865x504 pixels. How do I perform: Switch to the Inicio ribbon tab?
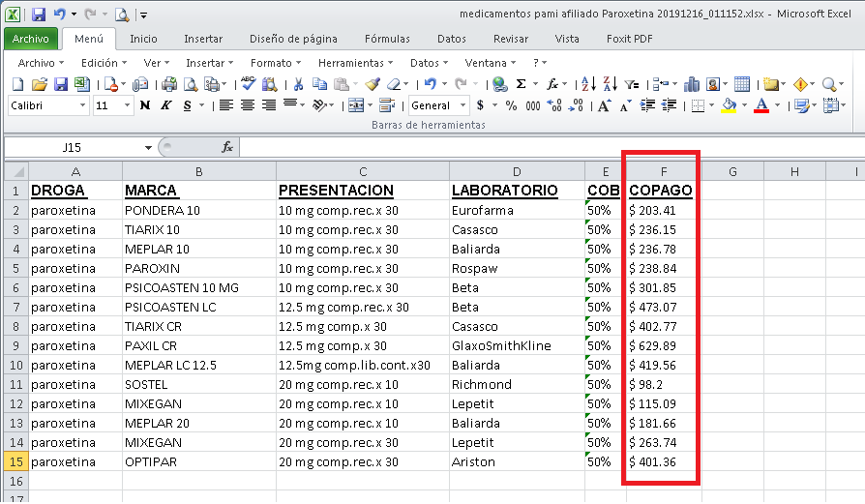[143, 39]
